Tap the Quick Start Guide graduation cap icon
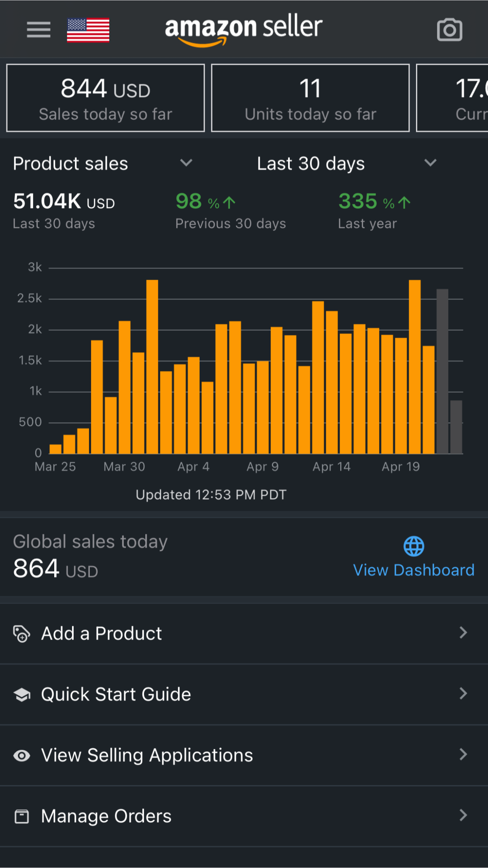This screenshot has height=868, width=488. tap(22, 695)
